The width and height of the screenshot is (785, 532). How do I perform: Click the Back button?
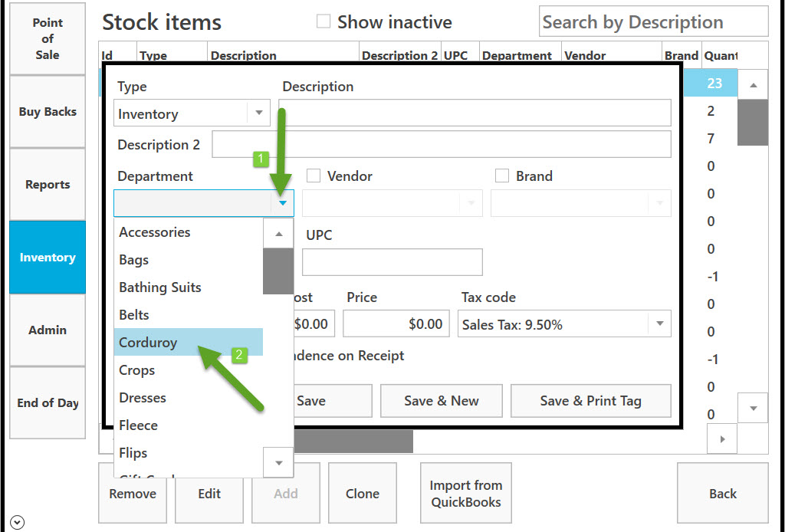(723, 494)
